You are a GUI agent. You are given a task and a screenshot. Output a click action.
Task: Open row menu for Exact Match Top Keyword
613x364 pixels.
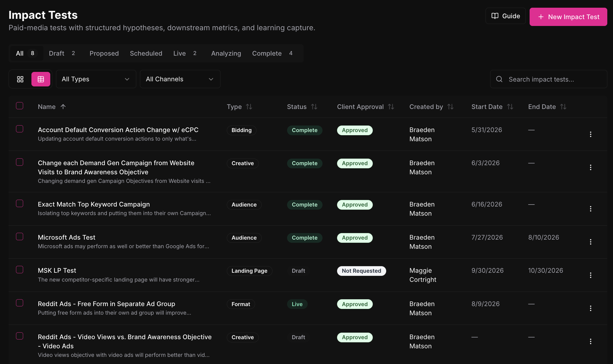coord(590,209)
